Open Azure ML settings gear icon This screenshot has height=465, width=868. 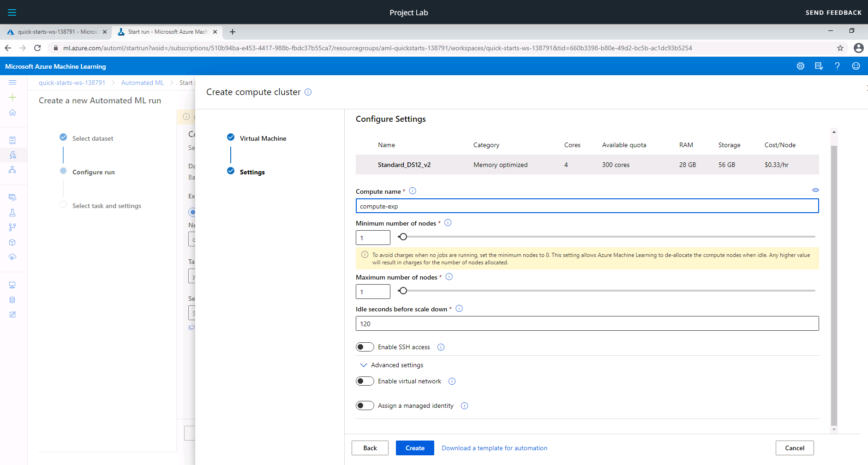click(x=801, y=66)
